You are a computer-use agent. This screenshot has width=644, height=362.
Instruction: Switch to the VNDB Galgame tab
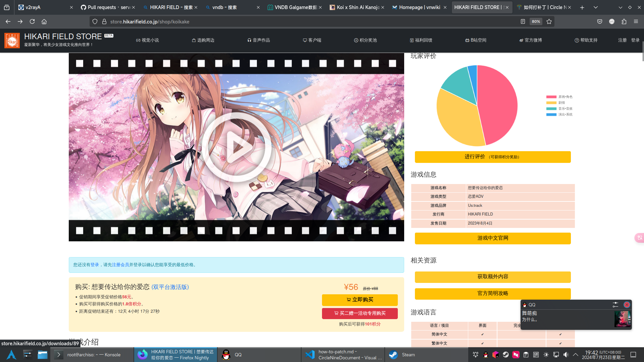[x=294, y=7]
